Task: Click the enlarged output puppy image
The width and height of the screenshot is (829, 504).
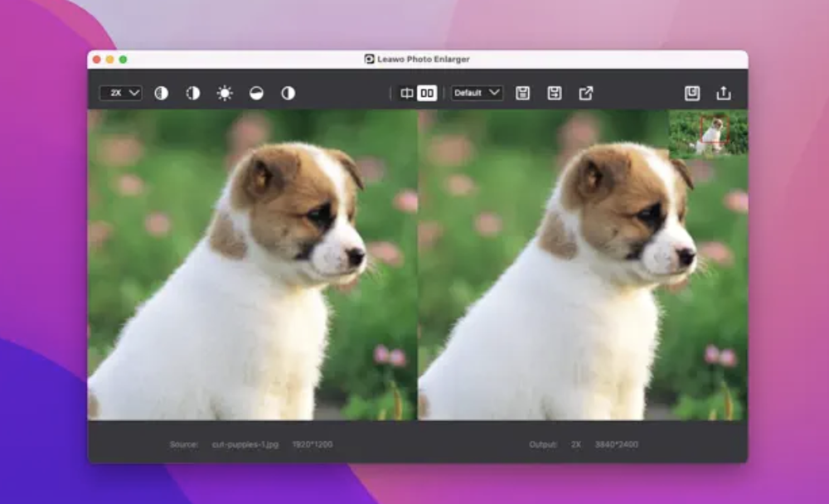Action: pyautogui.click(x=583, y=265)
